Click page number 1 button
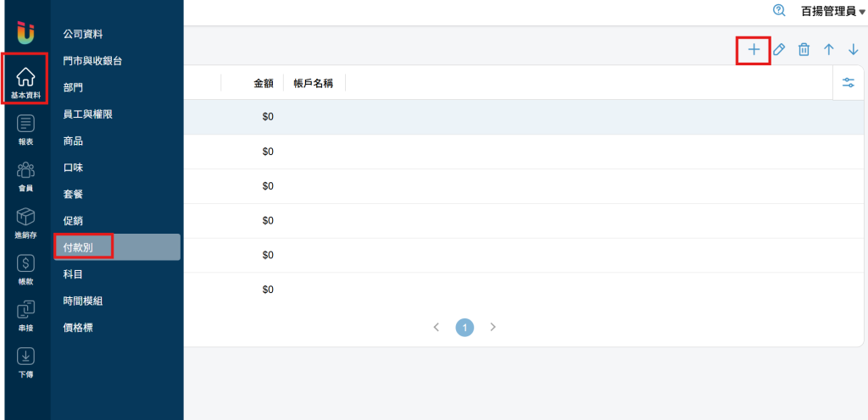Screen dimensions: 868x420 [465, 327]
